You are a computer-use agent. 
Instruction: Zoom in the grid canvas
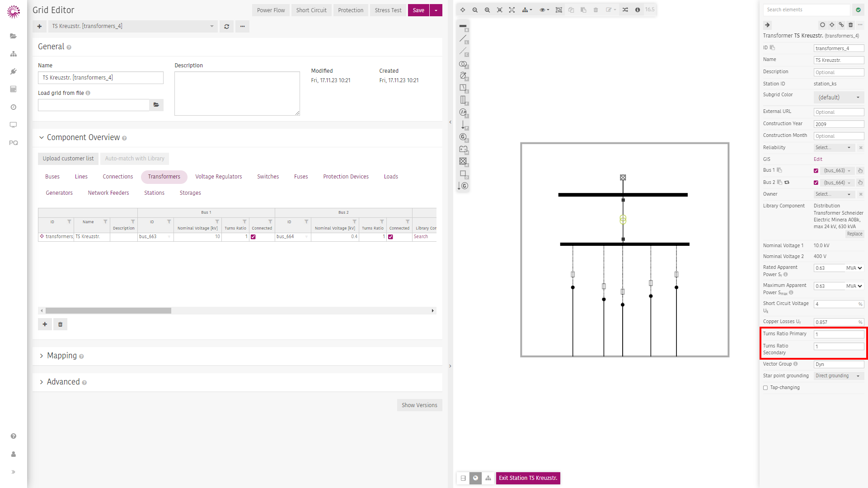[487, 10]
